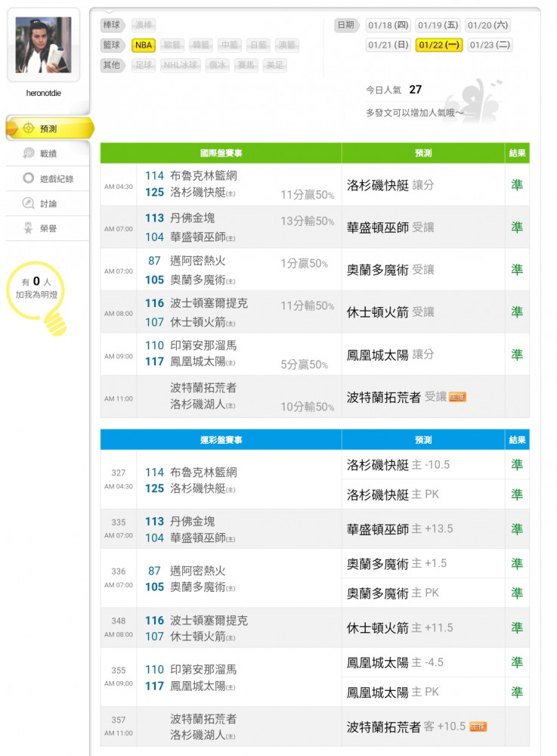Viewport: 557px width, 756px height.
Task: Click the 洛杉磯快艇 主 PK pick
Action: (393, 494)
